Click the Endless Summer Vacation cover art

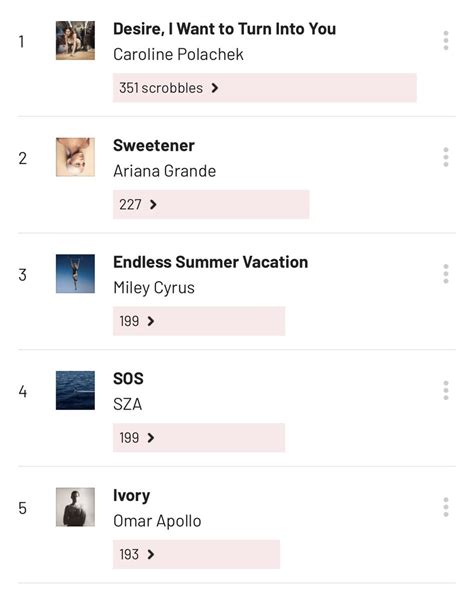coord(75,274)
